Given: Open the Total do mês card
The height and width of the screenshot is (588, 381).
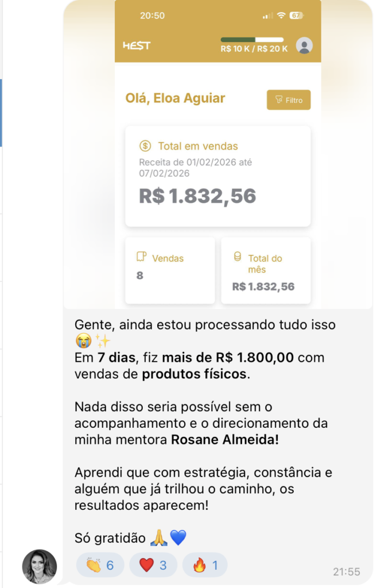Looking at the screenshot, I should [x=266, y=270].
